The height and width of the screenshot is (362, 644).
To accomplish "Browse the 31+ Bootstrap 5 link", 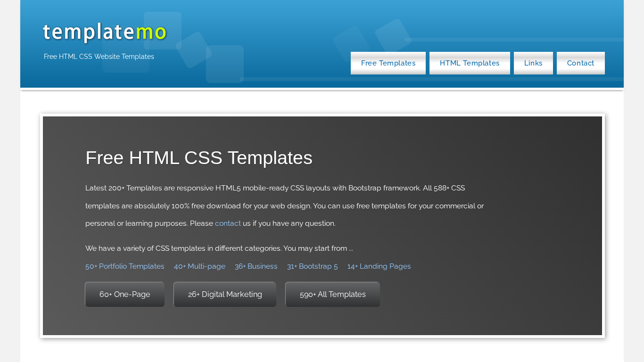I will point(312,266).
